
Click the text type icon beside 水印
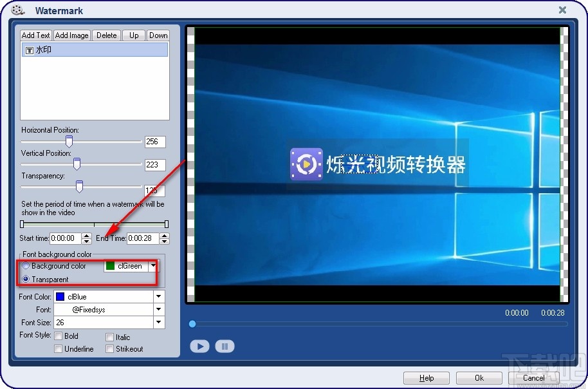point(29,50)
